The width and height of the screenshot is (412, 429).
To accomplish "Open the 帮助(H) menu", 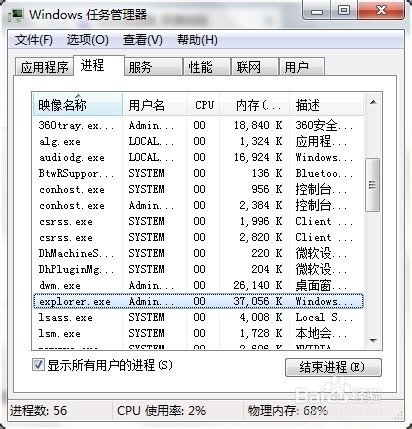I will pos(197,40).
